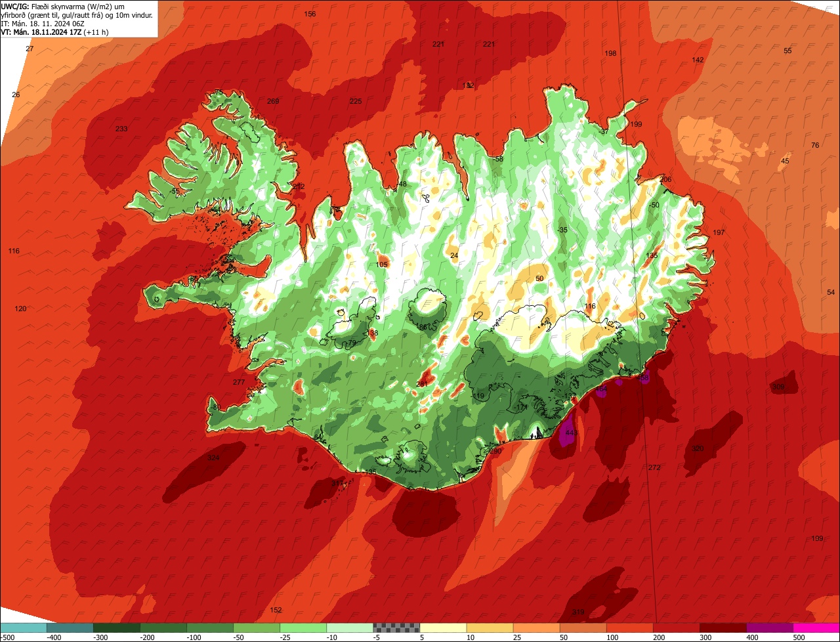
Task: Click the dark teal swatch between -400 and -300
Action: coord(70,628)
